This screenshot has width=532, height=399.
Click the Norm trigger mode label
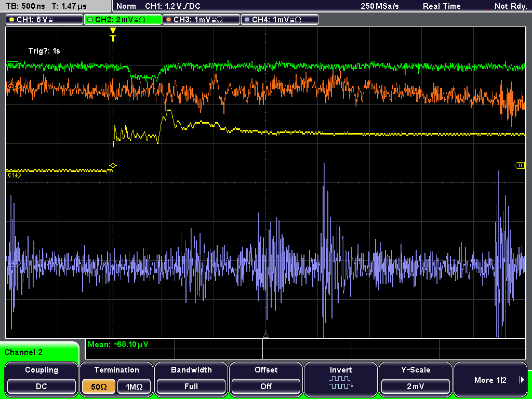[x=126, y=6]
